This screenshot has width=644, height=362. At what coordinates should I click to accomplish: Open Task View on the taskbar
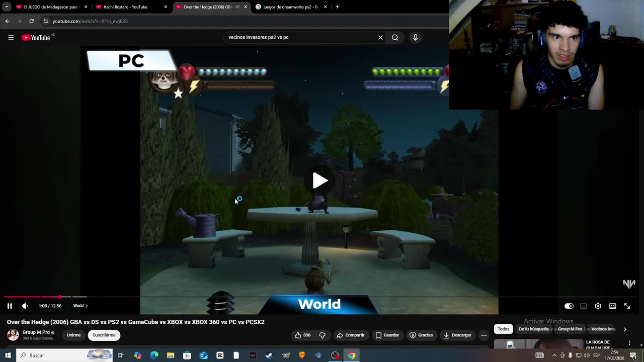click(121, 355)
